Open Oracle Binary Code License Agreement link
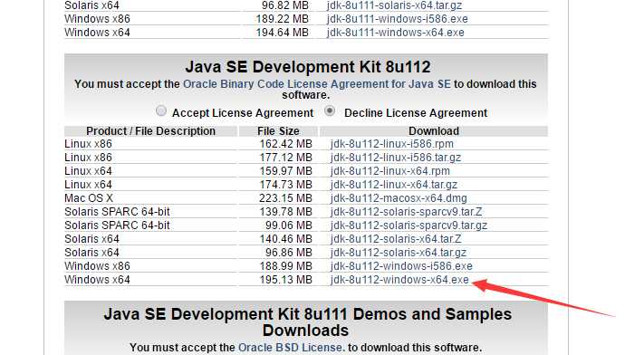The width and height of the screenshot is (644, 355). 317,84
